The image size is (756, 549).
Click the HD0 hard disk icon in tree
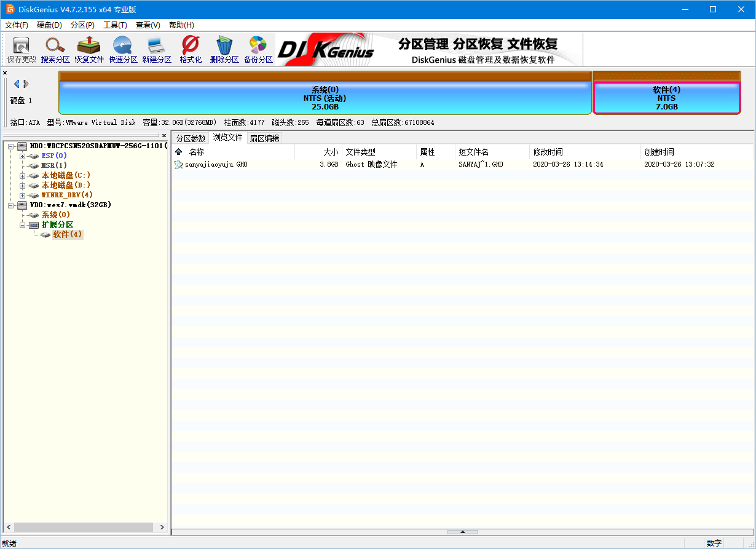pos(22,146)
